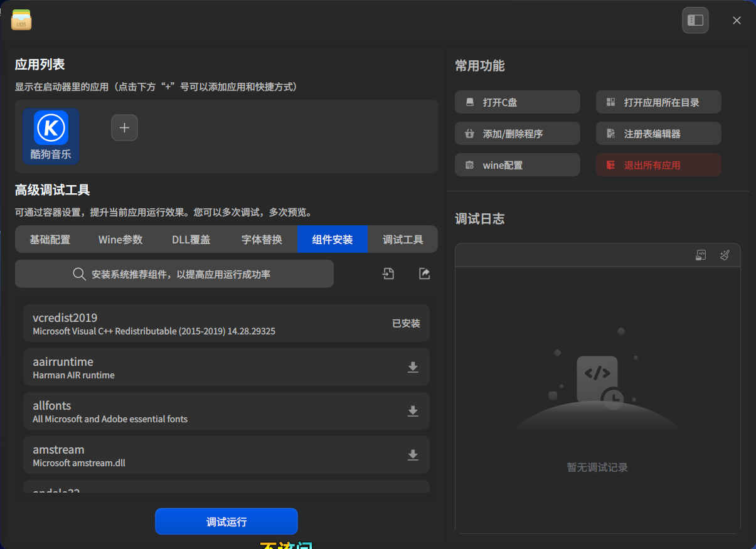This screenshot has width=756, height=549.
Task: Open the DLL覆盖 tab
Action: (x=191, y=239)
